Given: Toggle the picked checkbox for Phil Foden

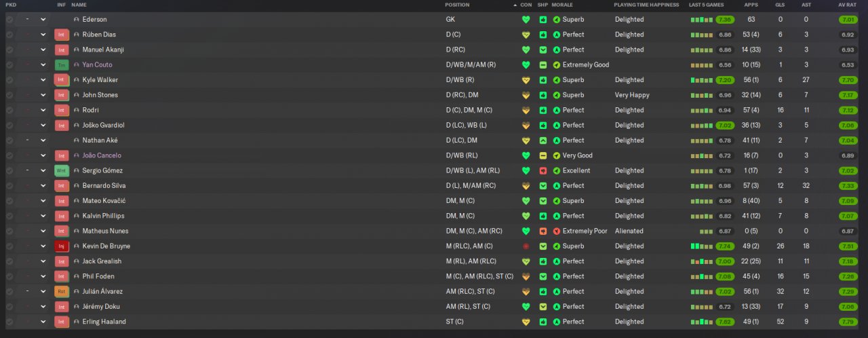Looking at the screenshot, I should pos(9,276).
